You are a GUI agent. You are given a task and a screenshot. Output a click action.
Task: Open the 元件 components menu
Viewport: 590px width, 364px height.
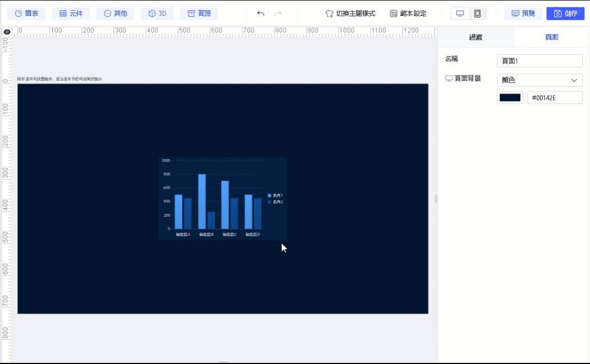pyautogui.click(x=71, y=14)
